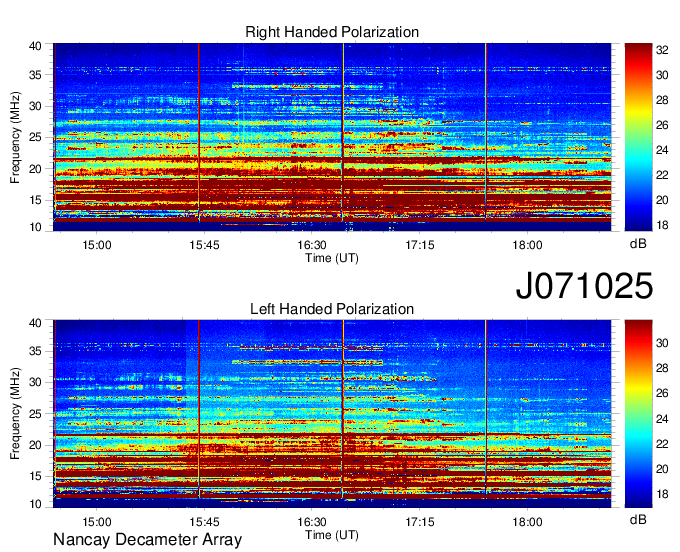Viewport: 680px width, 552px height.
Task: Click the 22 dB label on bottom color bar
Action: [662, 444]
